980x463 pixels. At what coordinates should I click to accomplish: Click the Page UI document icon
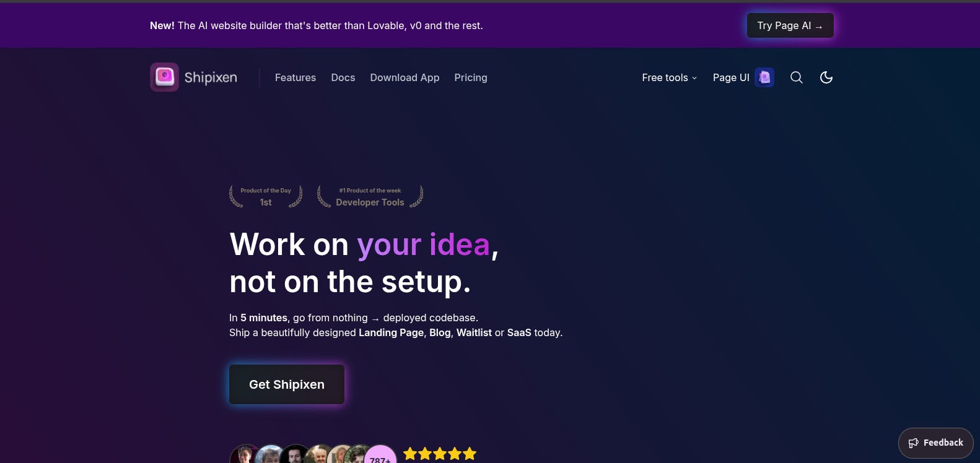point(764,77)
